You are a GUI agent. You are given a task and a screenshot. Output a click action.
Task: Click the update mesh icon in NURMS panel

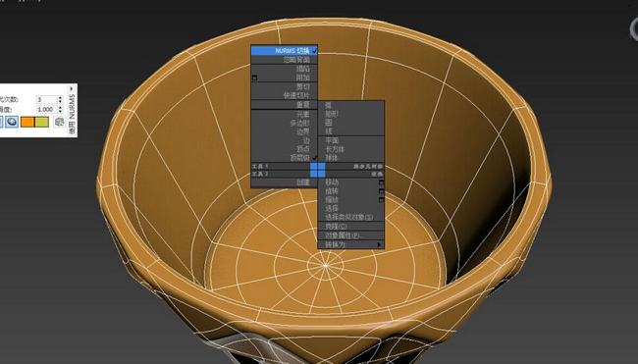(60, 122)
